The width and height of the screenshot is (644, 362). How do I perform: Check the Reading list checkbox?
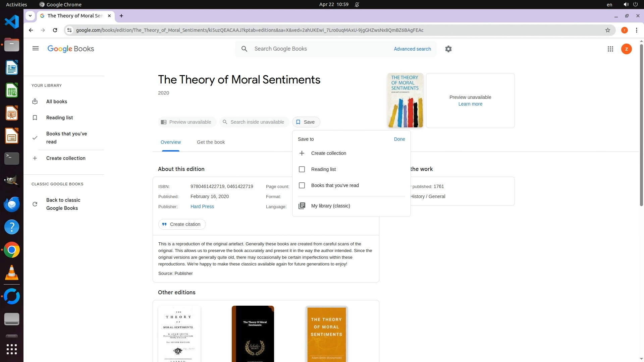[x=302, y=169]
